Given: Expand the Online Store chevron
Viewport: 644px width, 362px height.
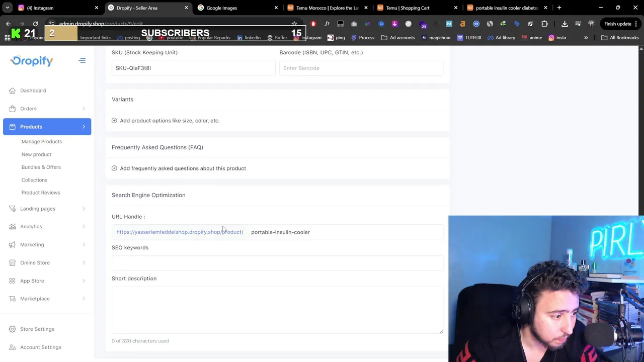Looking at the screenshot, I should pos(84,263).
